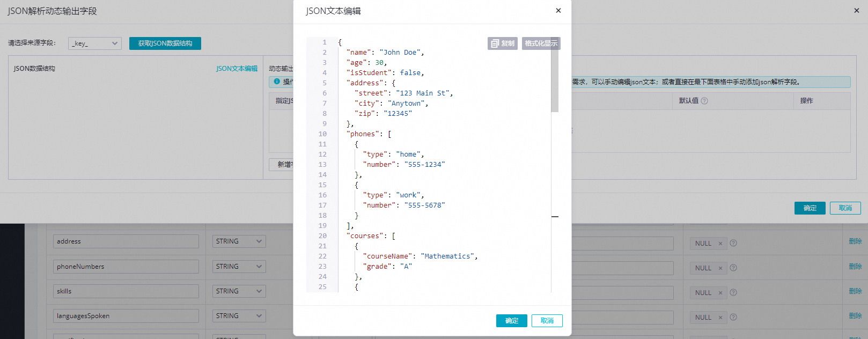The height and width of the screenshot is (339, 868).
Task: Clear NULL default in address row
Action: pos(720,244)
